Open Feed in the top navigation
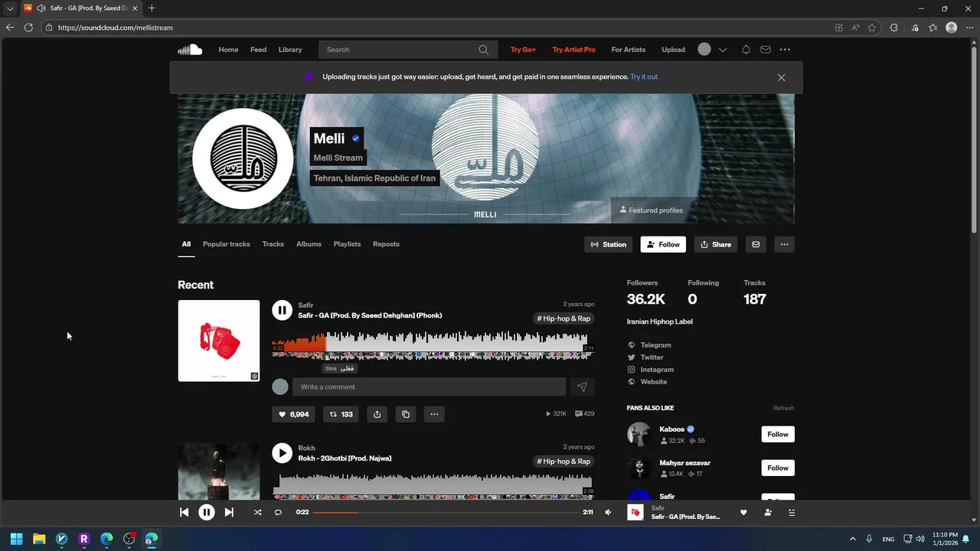 [x=259, y=50]
